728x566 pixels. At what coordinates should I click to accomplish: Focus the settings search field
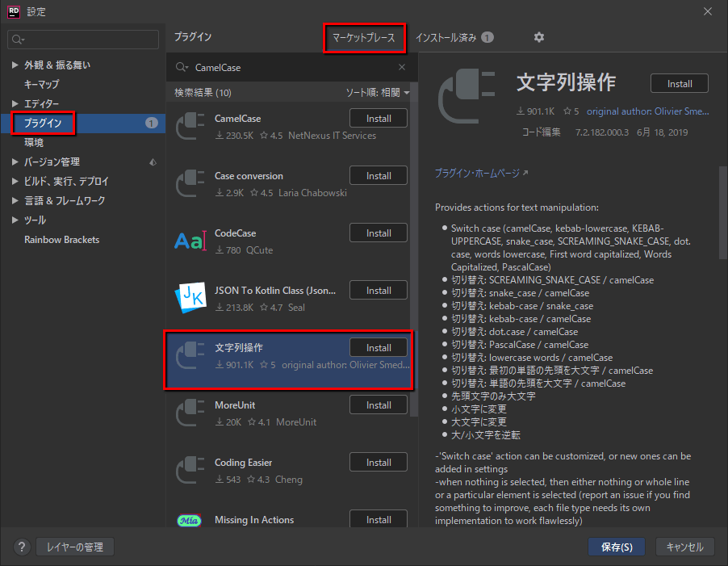coord(83,40)
